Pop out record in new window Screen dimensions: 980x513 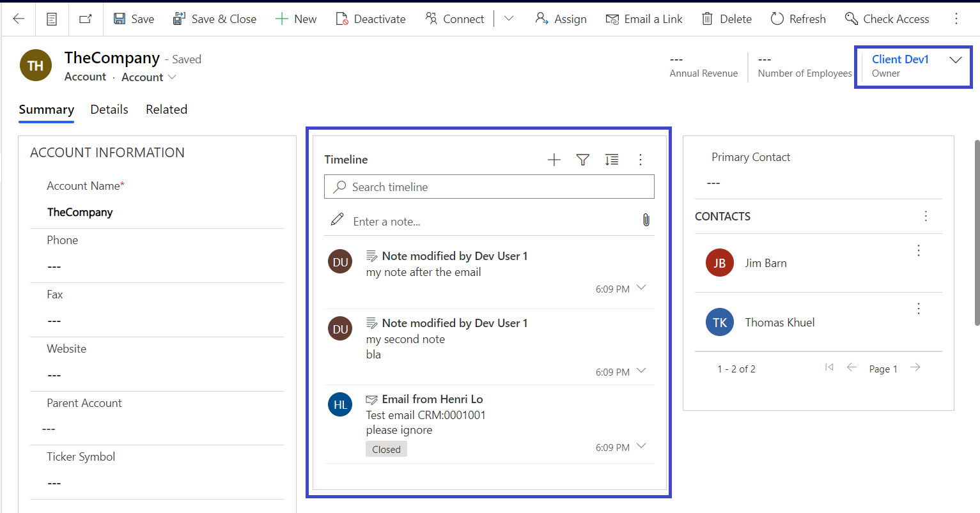(x=85, y=19)
